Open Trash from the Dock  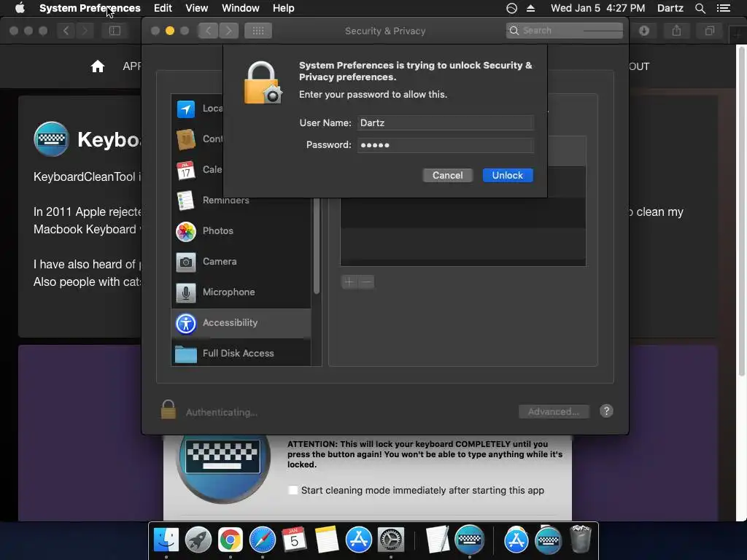[x=580, y=539]
